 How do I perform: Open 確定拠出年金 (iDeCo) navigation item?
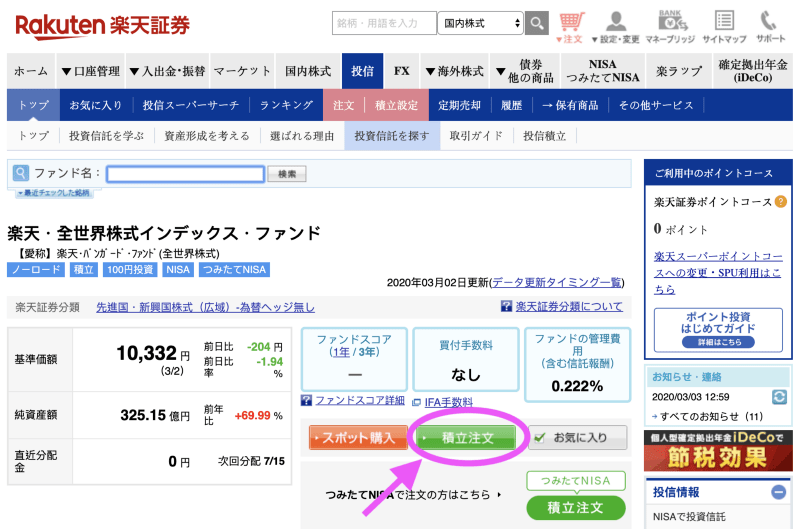click(753, 71)
